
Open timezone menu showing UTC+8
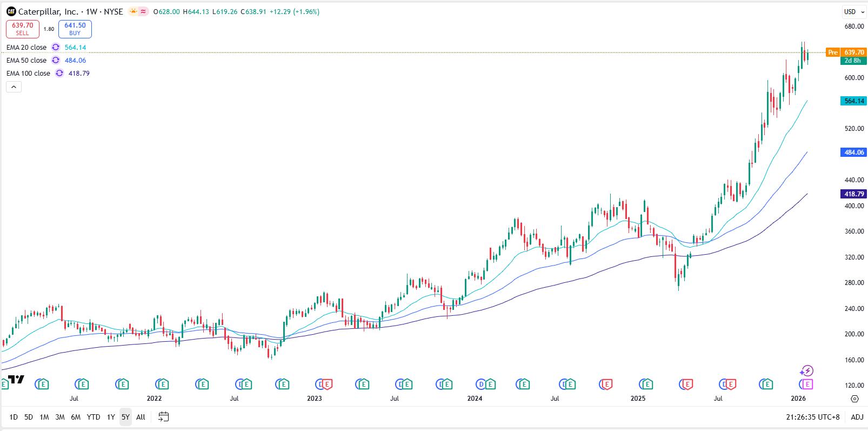813,417
